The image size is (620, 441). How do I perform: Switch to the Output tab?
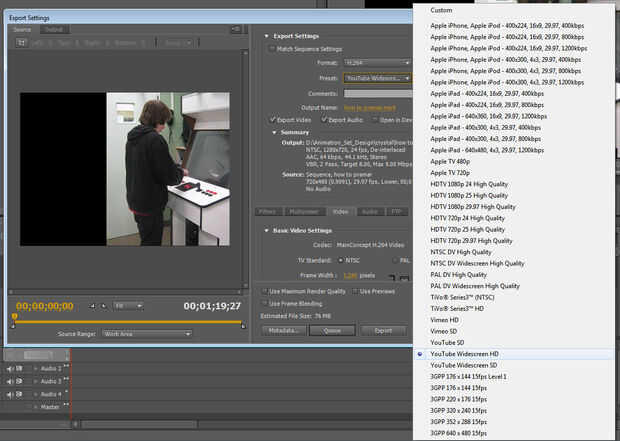tap(52, 29)
